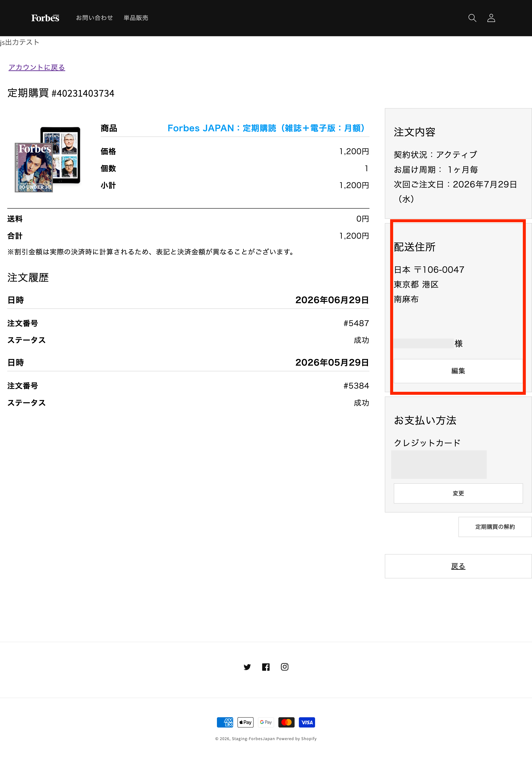
Task: Click the Visa payment icon
Action: pyautogui.click(x=307, y=722)
